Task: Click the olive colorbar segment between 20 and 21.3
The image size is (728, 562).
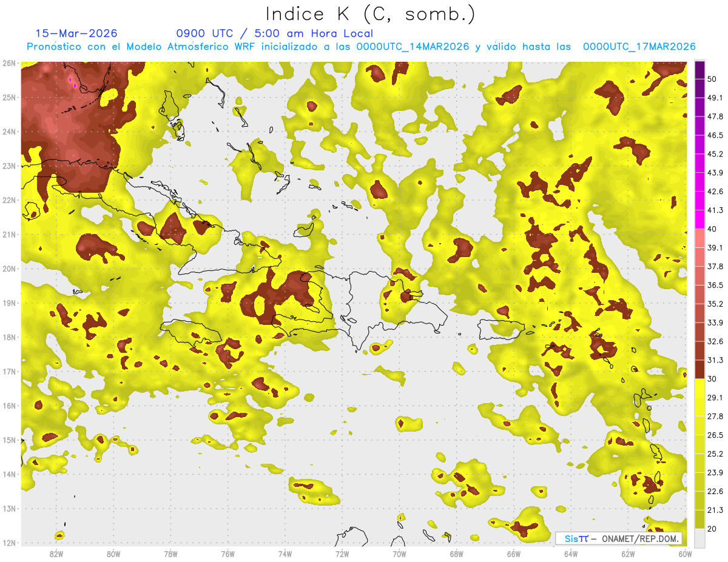Action: 699,519
